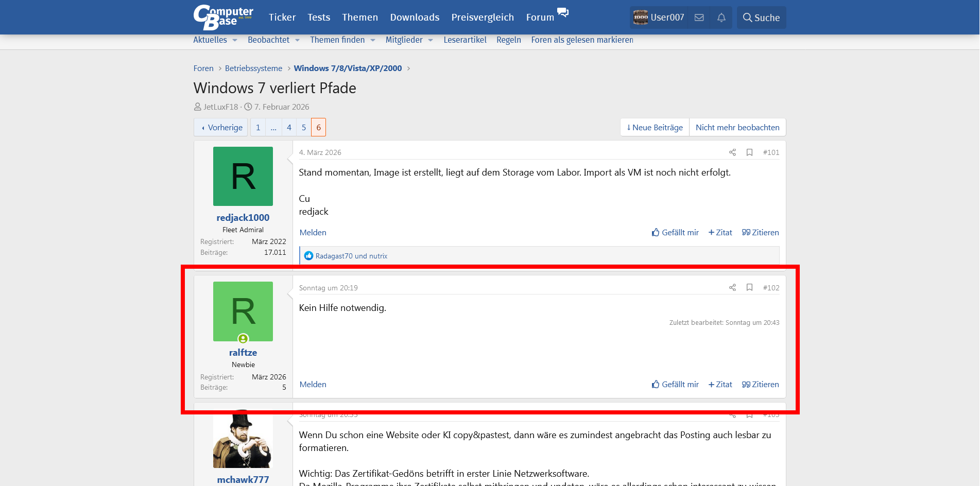Viewport: 980px width, 486px height.
Task: Open ralftze's user profile
Action: (243, 352)
